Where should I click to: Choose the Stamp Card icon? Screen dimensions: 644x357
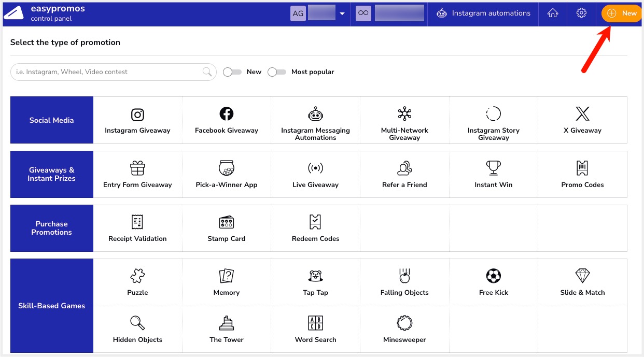click(227, 222)
